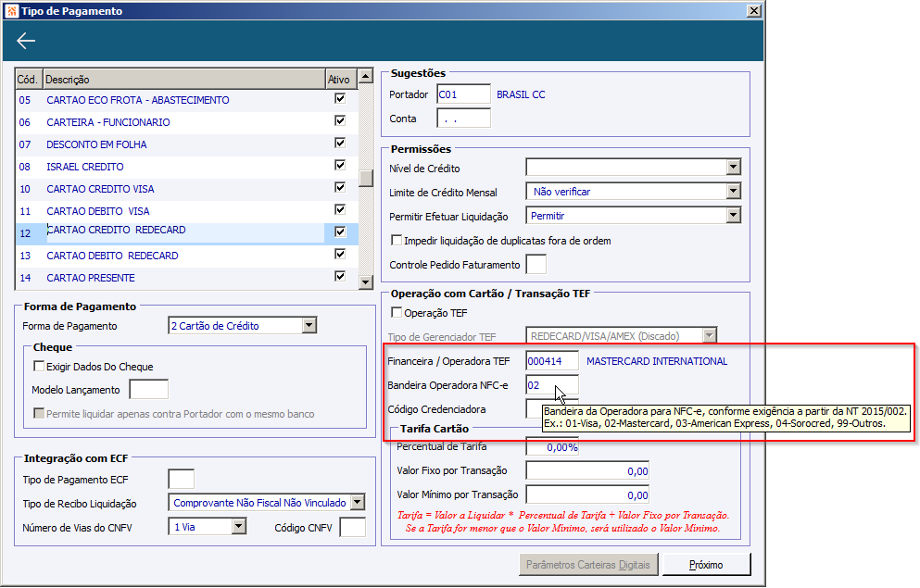Viewport: 920px width, 588px height.
Task: Open the Forma de Pagamento dropdown
Action: [309, 325]
